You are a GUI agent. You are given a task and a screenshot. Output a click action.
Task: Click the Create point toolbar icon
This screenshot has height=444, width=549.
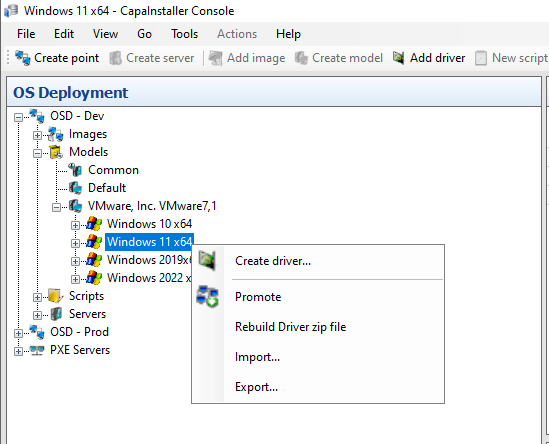pos(23,58)
